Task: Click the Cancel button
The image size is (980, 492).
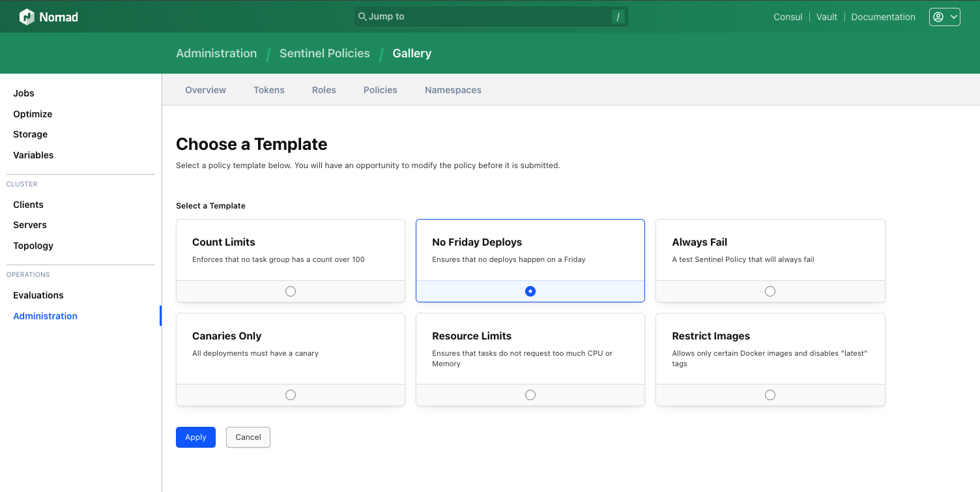Action: (248, 437)
